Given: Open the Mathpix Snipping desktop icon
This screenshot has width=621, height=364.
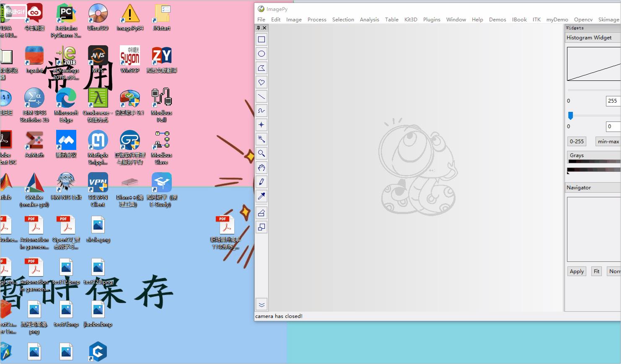Looking at the screenshot, I should (x=98, y=147).
